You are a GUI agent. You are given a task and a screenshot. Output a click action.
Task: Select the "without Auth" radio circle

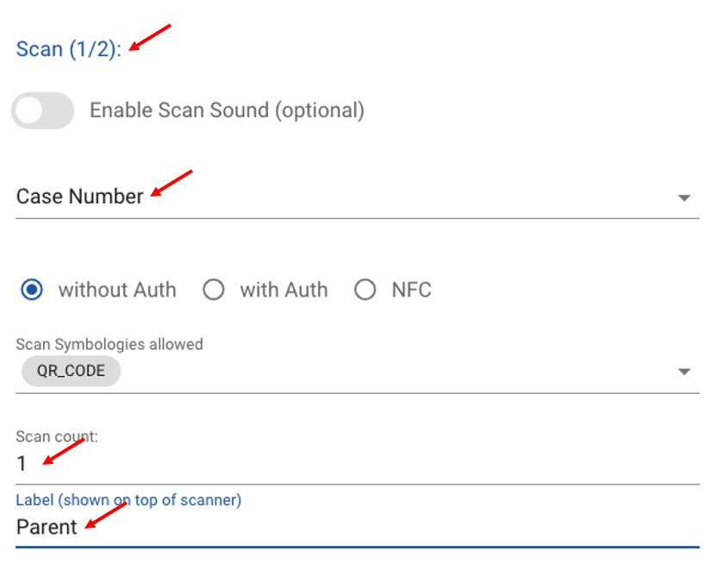tap(32, 290)
